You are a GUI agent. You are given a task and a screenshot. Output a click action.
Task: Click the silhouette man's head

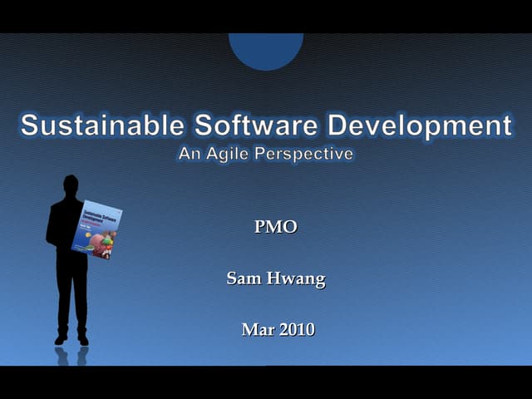(71, 185)
